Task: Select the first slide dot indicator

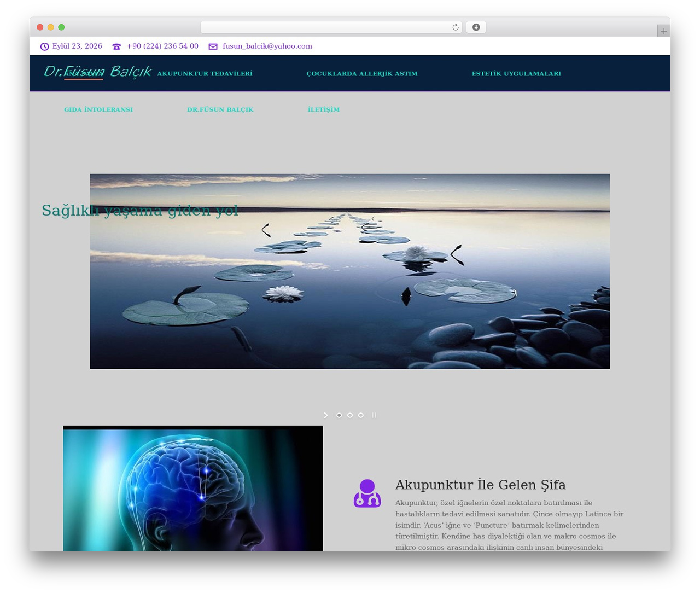Action: (339, 415)
